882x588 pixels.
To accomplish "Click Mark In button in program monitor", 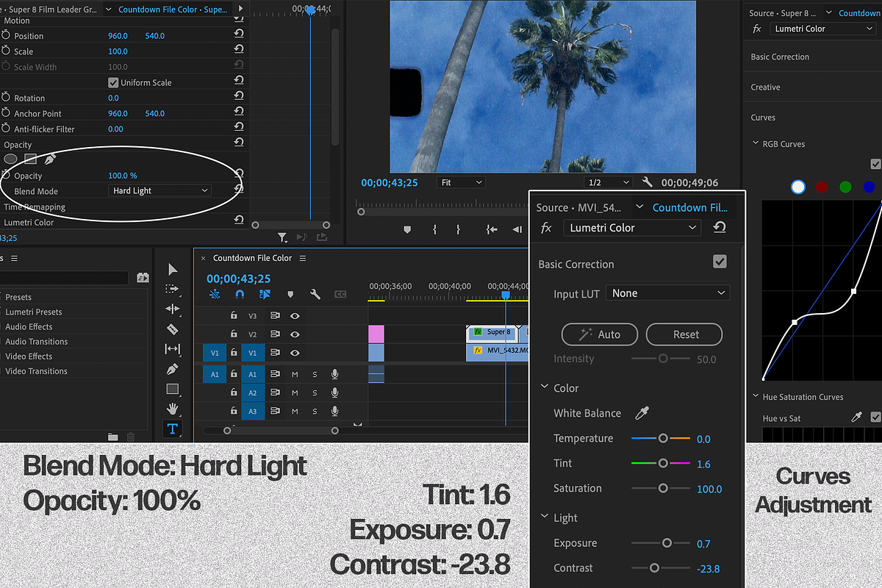I will 435,229.
